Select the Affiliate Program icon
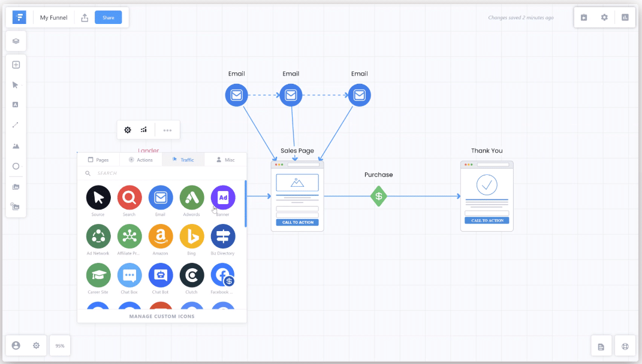This screenshot has width=642, height=364. (129, 236)
